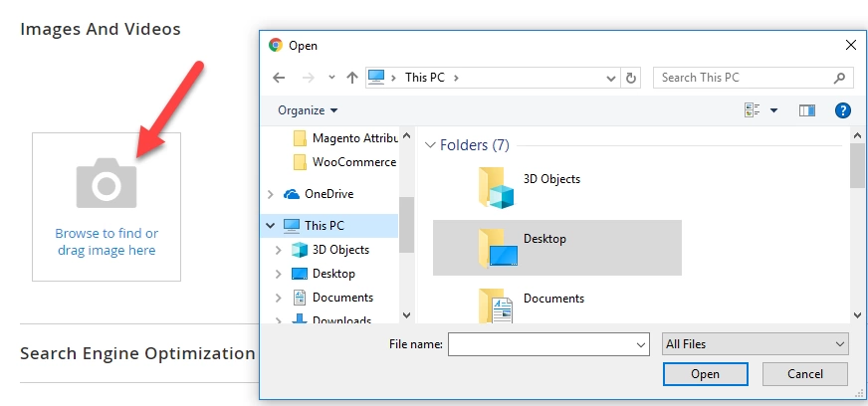Change your view icon button
Image resolution: width=868 pixels, height=406 pixels.
click(752, 110)
